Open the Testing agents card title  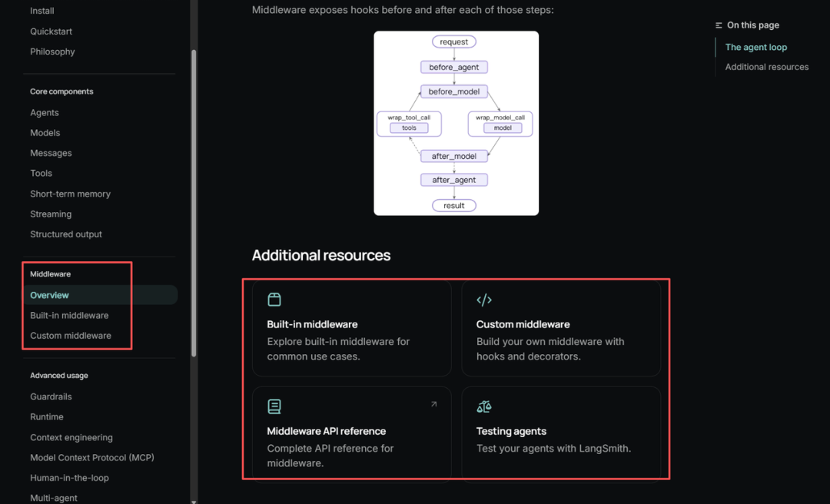pyautogui.click(x=511, y=431)
